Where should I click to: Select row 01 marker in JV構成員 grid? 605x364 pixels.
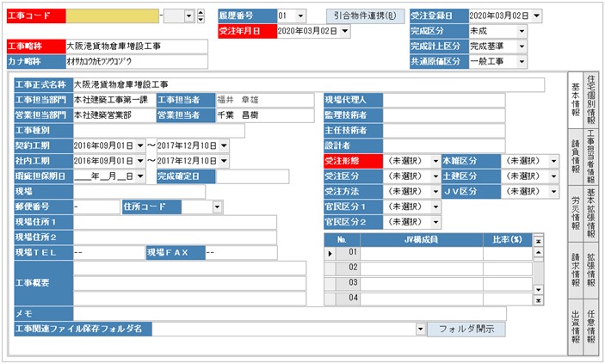(x=330, y=253)
